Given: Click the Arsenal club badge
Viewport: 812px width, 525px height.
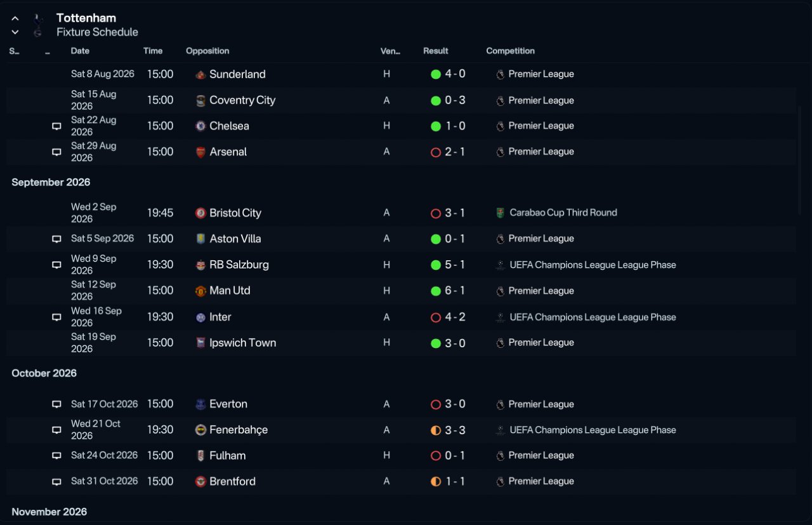Looking at the screenshot, I should 200,152.
